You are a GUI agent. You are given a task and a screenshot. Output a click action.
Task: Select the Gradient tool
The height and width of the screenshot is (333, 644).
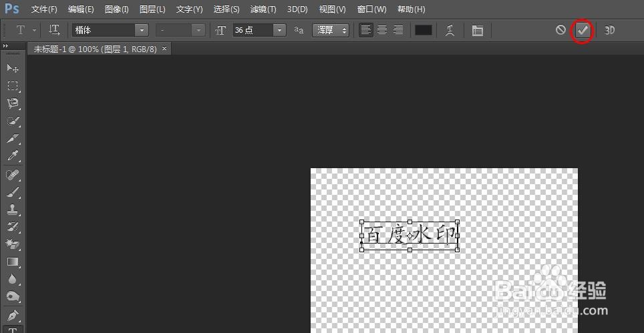(x=13, y=262)
